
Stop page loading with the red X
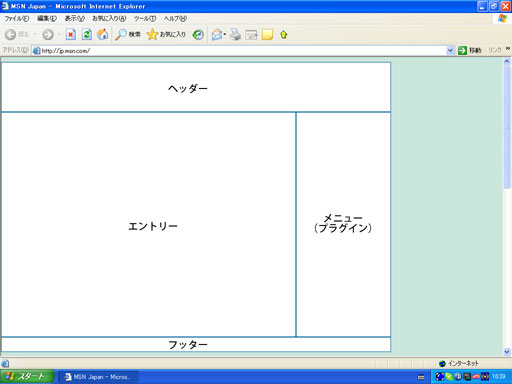pyautogui.click(x=71, y=34)
